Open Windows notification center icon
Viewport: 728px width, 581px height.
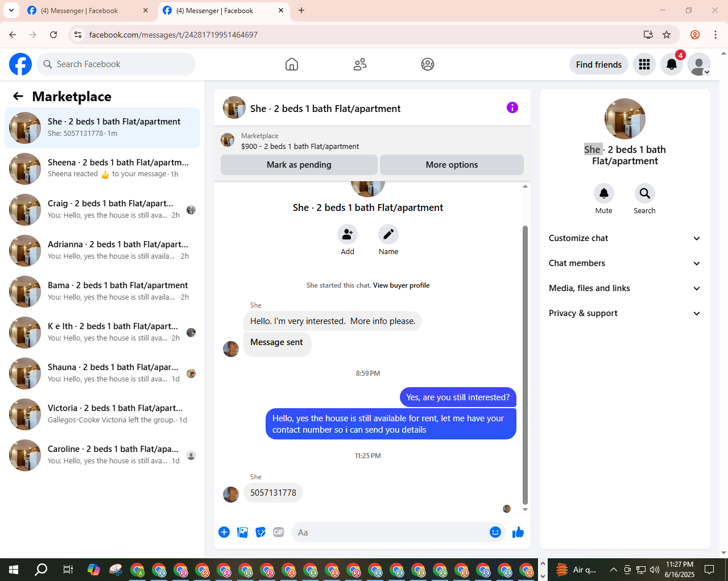709,570
